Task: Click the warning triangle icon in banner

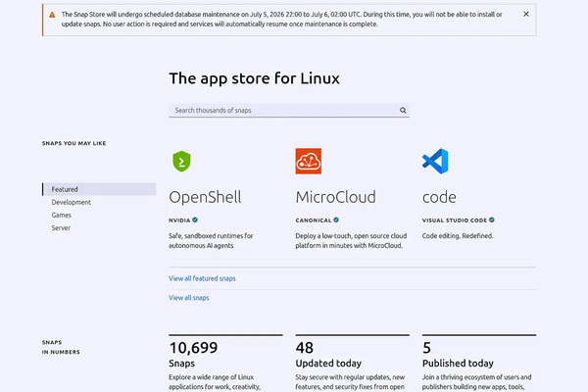Action: [x=52, y=15]
